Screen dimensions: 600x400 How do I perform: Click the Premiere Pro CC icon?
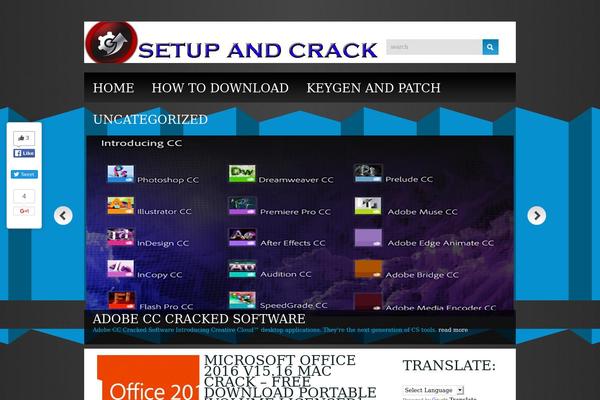click(242, 206)
